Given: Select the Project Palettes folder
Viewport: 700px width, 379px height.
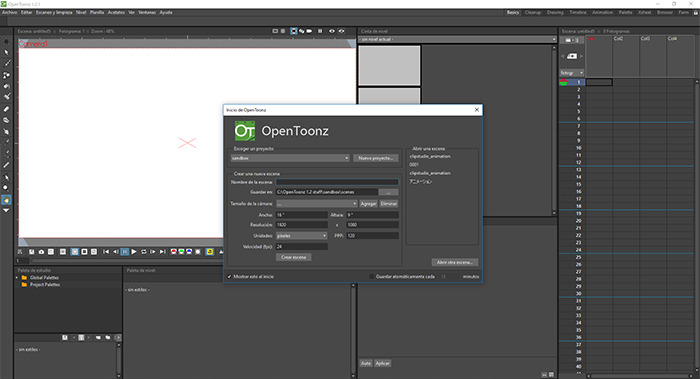Looking at the screenshot, I should click(x=45, y=285).
